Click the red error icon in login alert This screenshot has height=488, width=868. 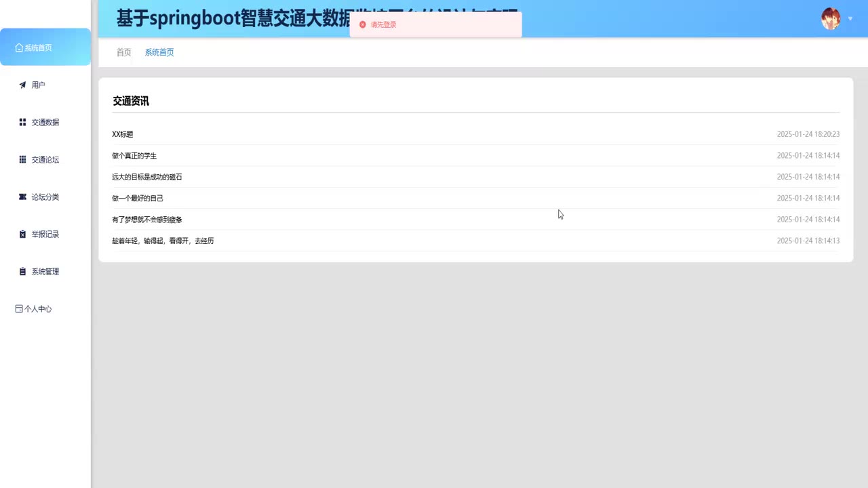coord(363,24)
